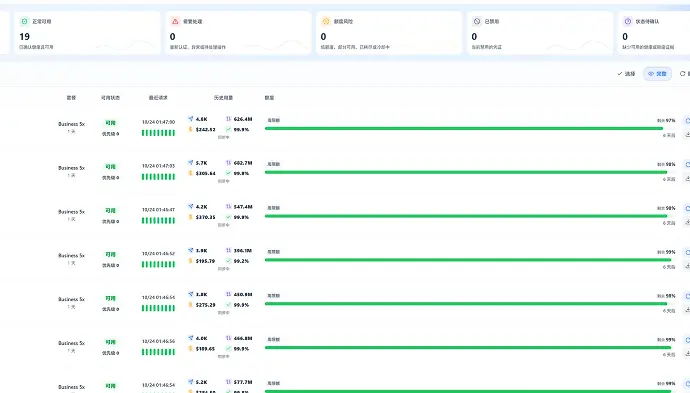Screen dimensions: 690x393
Task: Click the red warning triangle icon on the second card
Action: coord(175,21)
